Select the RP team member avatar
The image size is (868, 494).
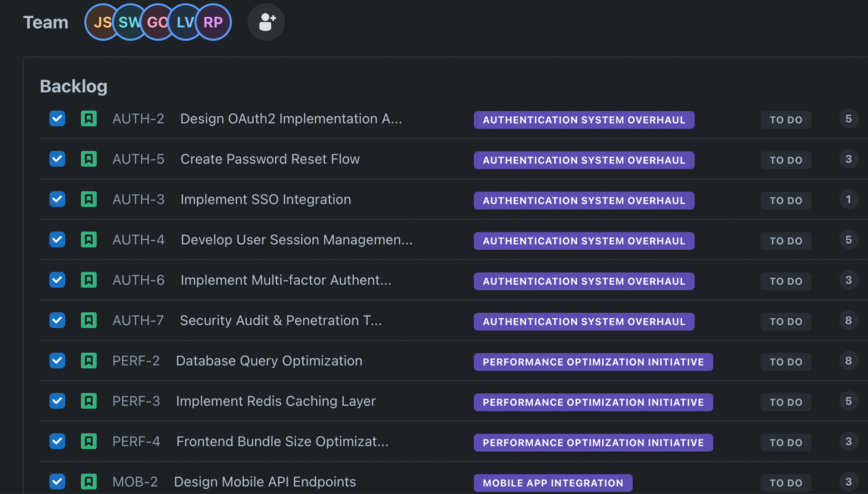click(214, 22)
